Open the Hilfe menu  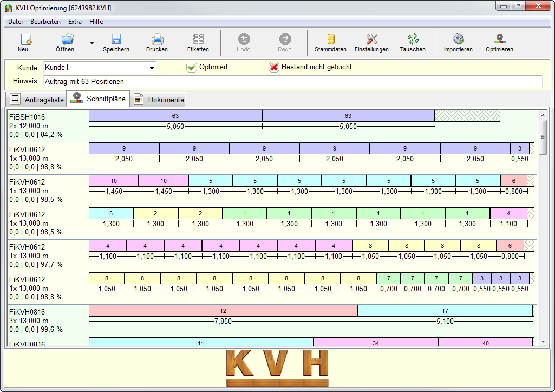tap(96, 22)
